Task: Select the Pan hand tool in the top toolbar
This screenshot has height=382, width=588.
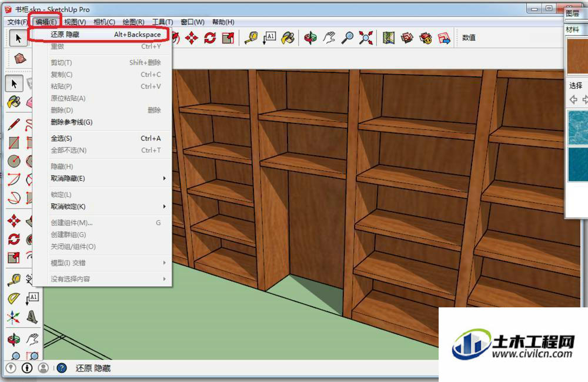Action: [329, 38]
